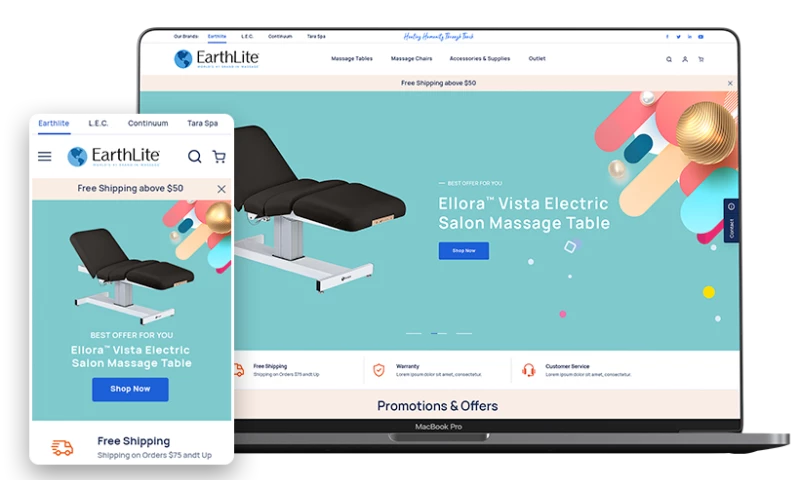Open the side Contact tab
This screenshot has height=480, width=800.
pyautogui.click(x=731, y=220)
